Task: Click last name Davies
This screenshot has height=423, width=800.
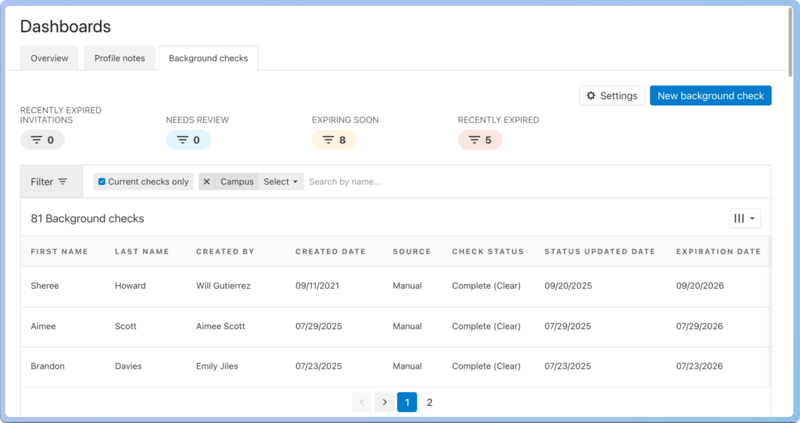Action: point(128,366)
